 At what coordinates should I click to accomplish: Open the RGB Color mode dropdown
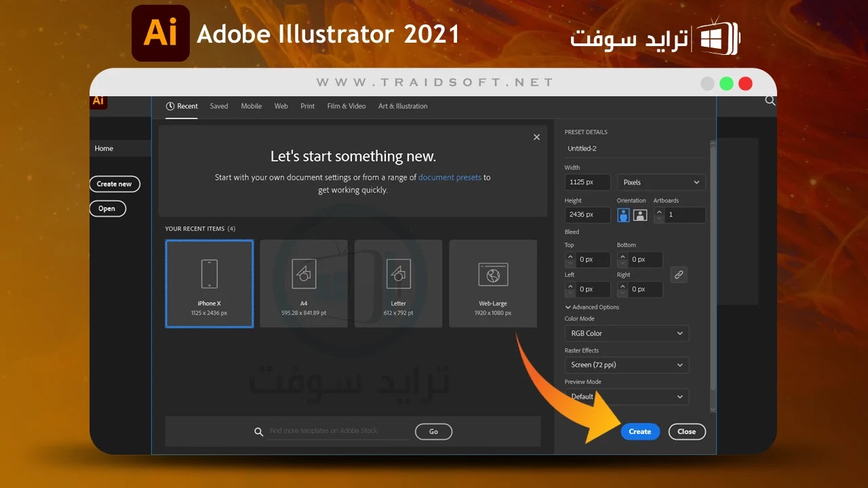[x=627, y=333]
